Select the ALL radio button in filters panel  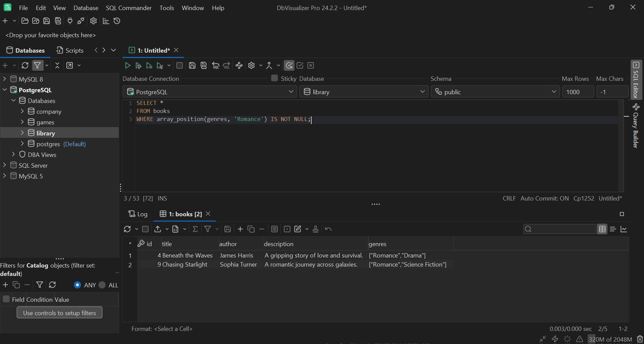pyautogui.click(x=102, y=285)
